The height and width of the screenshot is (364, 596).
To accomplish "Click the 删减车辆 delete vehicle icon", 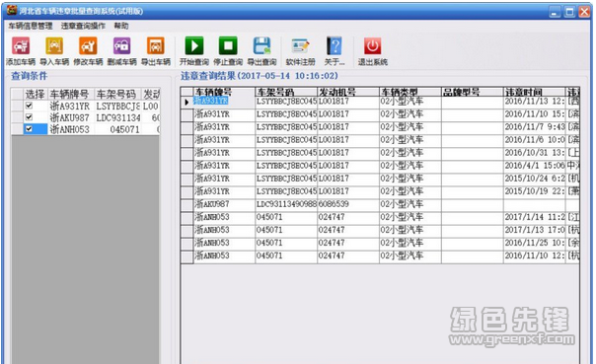I will click(x=121, y=46).
